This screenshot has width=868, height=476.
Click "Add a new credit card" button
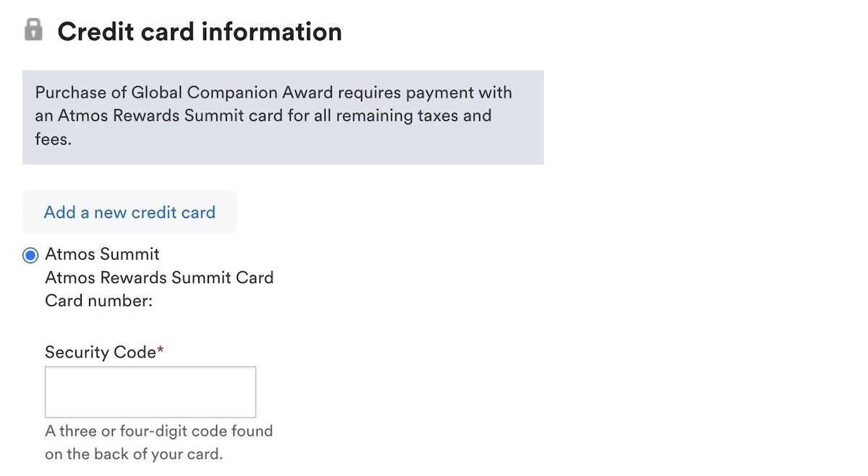[x=129, y=213]
